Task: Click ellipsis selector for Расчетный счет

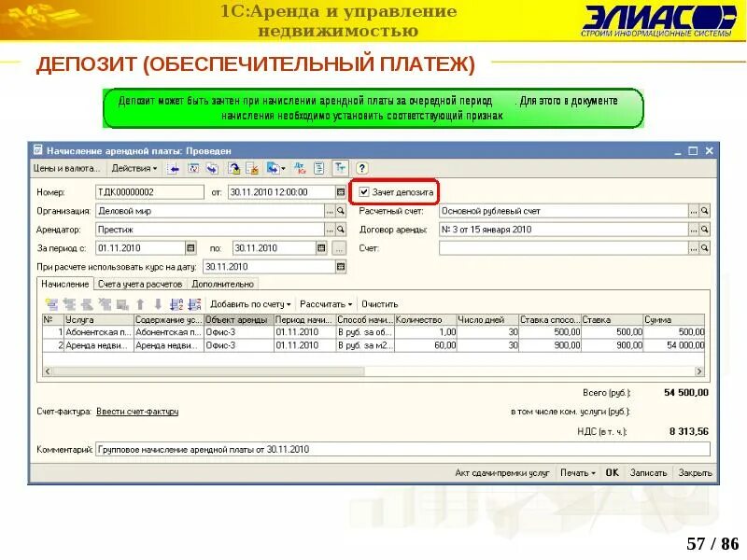Action: pos(694,211)
